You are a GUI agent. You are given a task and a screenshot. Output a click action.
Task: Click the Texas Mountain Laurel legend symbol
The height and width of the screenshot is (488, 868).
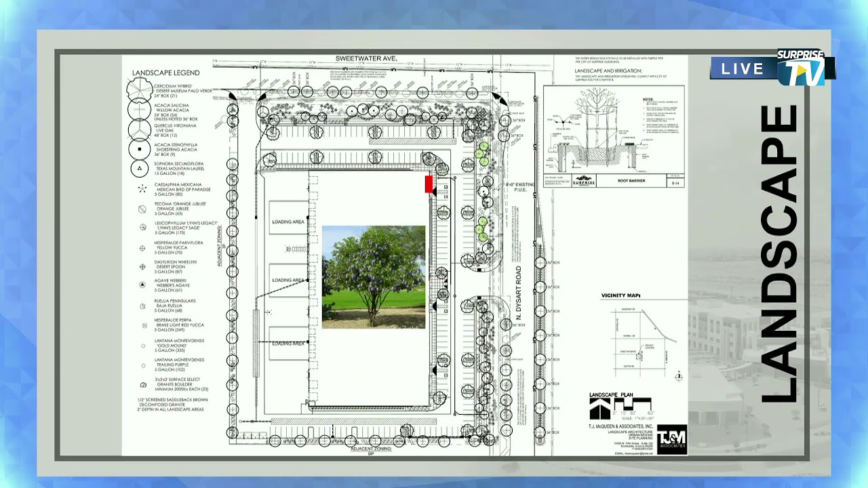click(140, 169)
